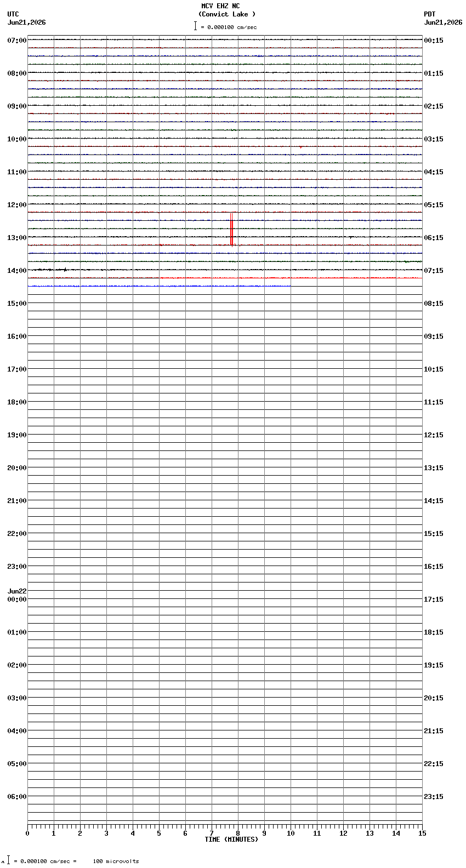Click the 00:00 UTC row label
The image size is (466, 868).
click(17, 599)
